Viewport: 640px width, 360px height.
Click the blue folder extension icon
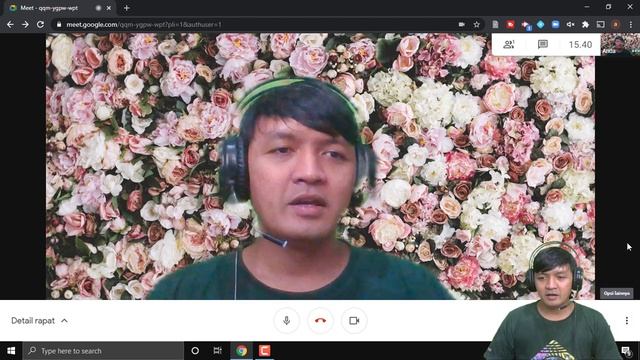(x=556, y=24)
